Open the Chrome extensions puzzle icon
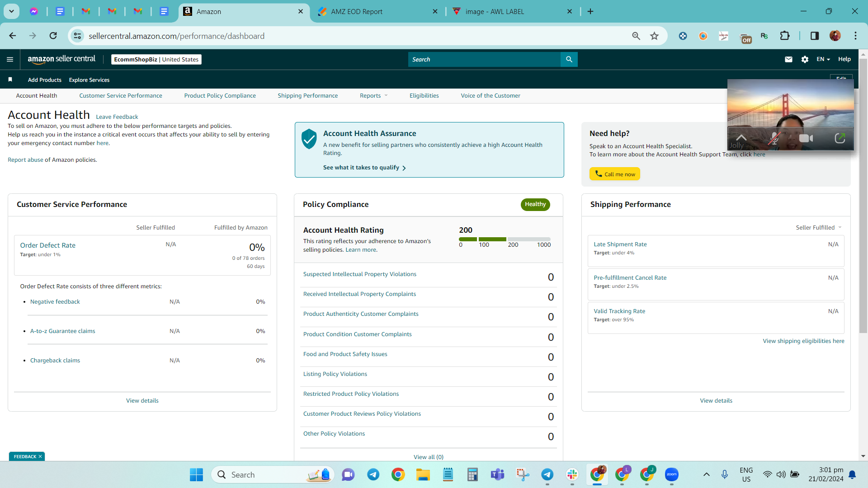 coord(785,36)
